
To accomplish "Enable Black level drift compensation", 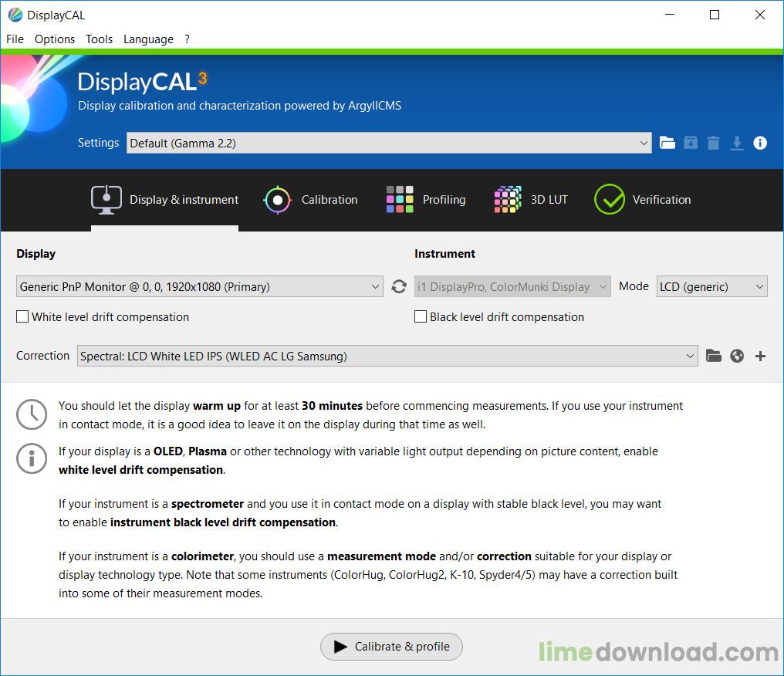I will pos(421,316).
